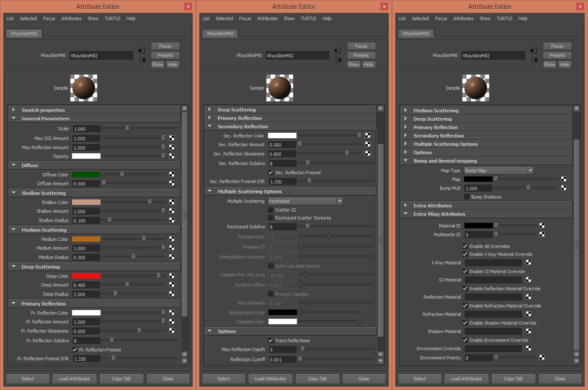Open the texture icon beside Sec. Reflection Color
The image size is (588, 390).
(368, 135)
